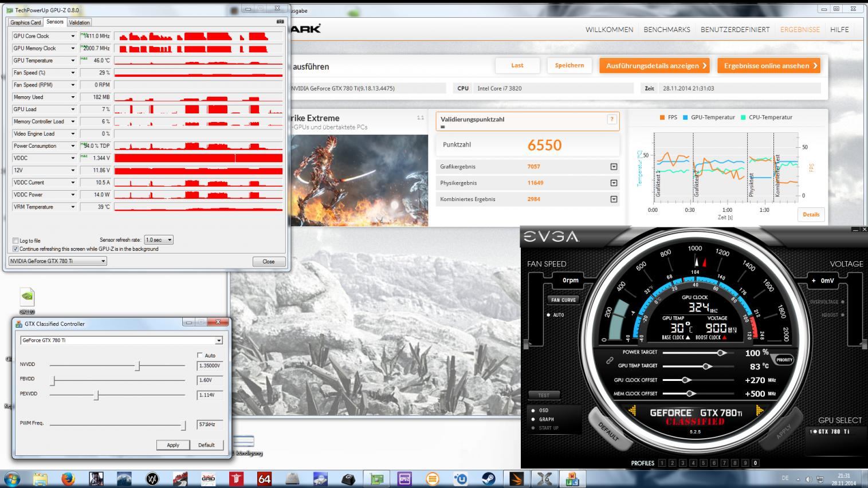Switch to the Validation tab in GPU-Z
This screenshot has width=868, height=488.
(79, 22)
